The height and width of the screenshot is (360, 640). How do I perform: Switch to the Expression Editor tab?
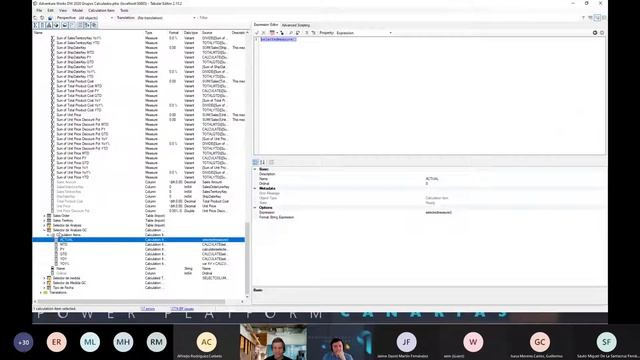pos(266,25)
